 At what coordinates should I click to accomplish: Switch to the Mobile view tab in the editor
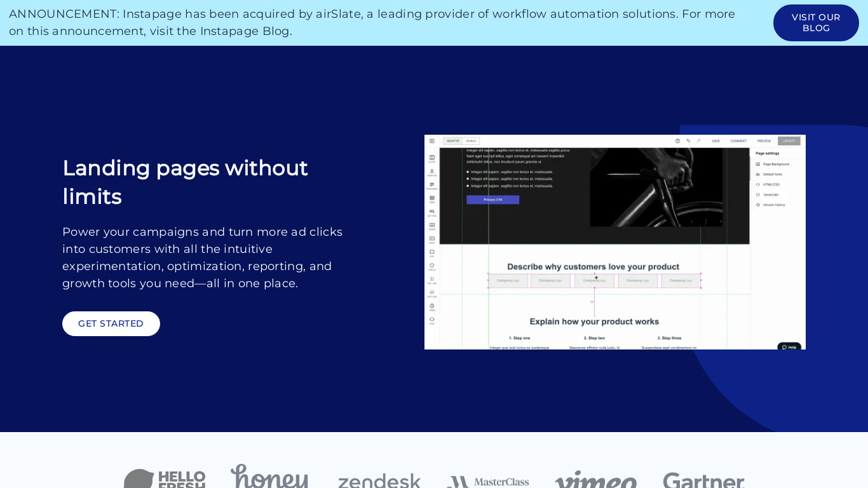471,141
